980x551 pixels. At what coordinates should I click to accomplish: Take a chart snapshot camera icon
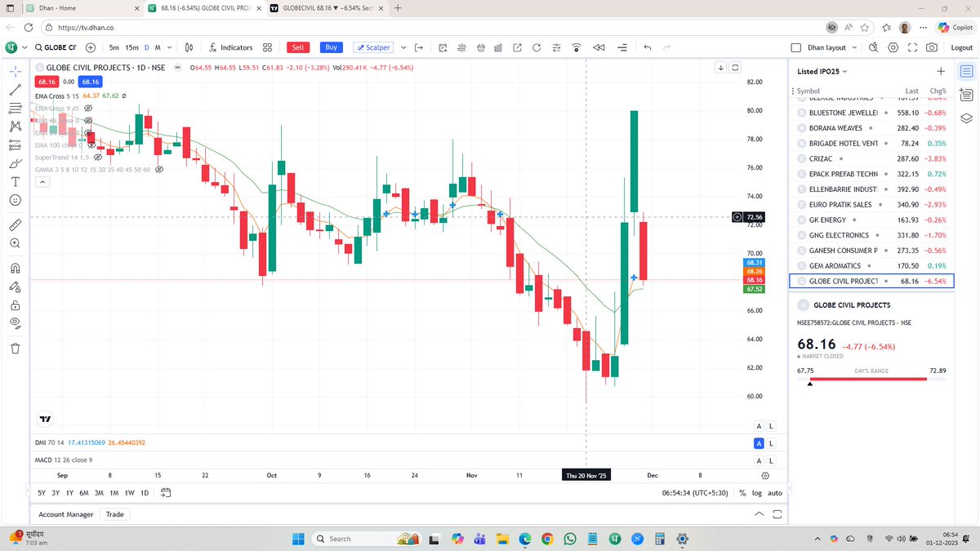click(933, 47)
